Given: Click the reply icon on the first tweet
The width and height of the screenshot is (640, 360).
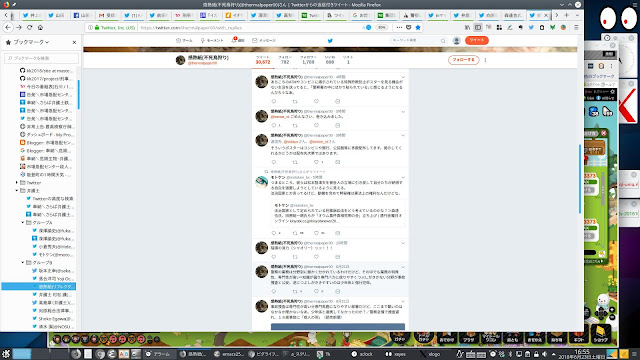Looking at the screenshot, I should pyautogui.click(x=274, y=101).
